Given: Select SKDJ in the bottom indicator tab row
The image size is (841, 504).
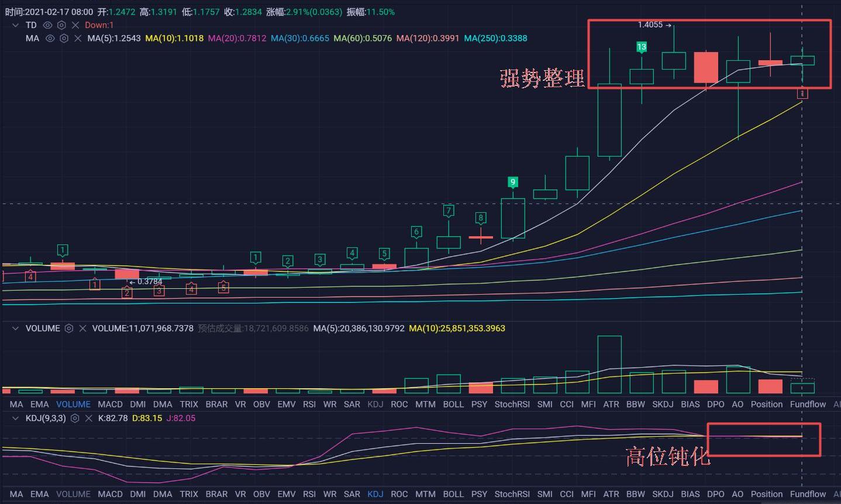Looking at the screenshot, I should pos(663,494).
